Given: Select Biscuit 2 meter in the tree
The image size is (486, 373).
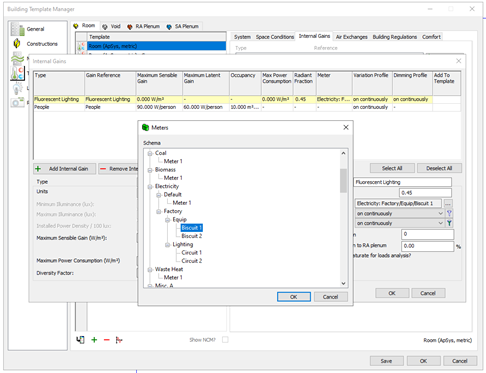Looking at the screenshot, I should (x=192, y=236).
